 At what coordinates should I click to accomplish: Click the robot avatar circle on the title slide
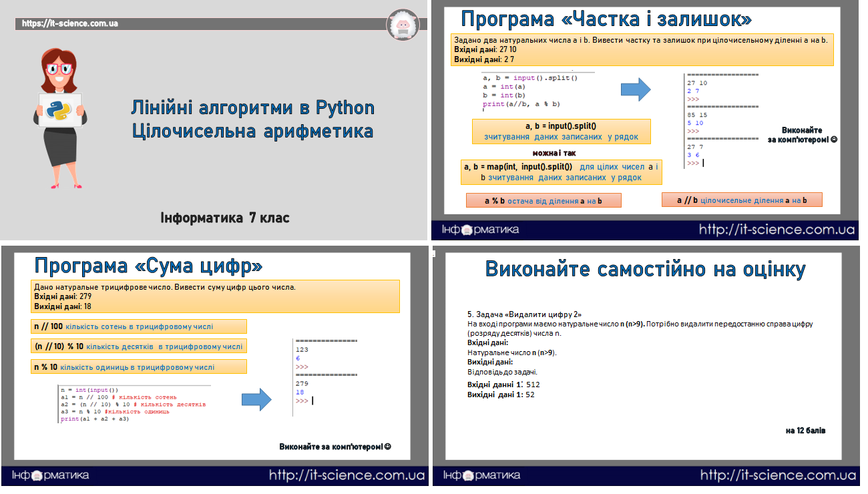coord(403,25)
